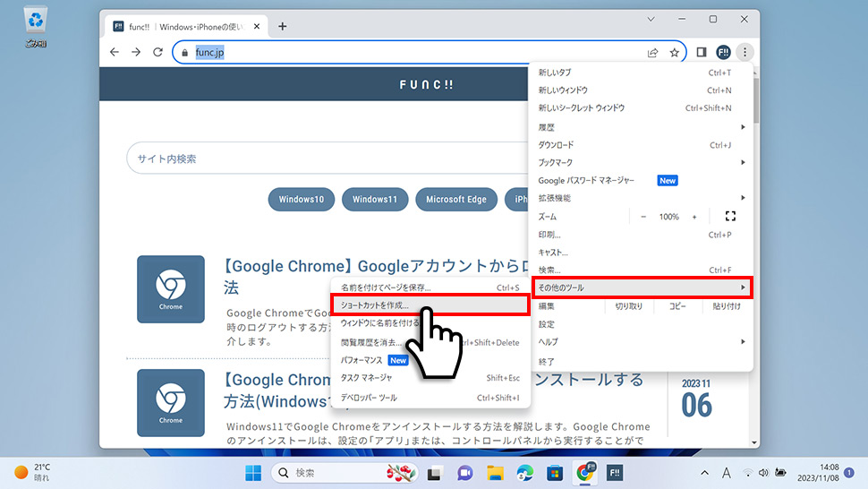Focus the サイト内検索 search field
The height and width of the screenshot is (489, 868).
click(x=328, y=159)
